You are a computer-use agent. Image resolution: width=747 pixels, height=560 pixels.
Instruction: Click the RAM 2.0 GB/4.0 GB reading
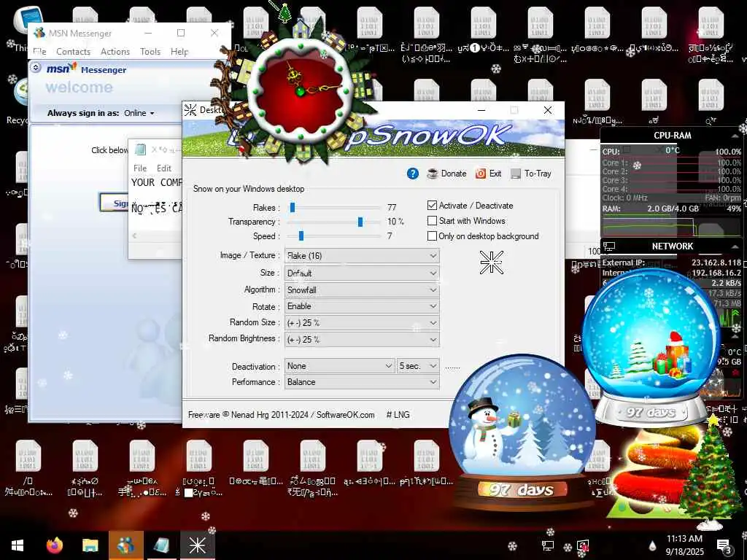(x=673, y=209)
